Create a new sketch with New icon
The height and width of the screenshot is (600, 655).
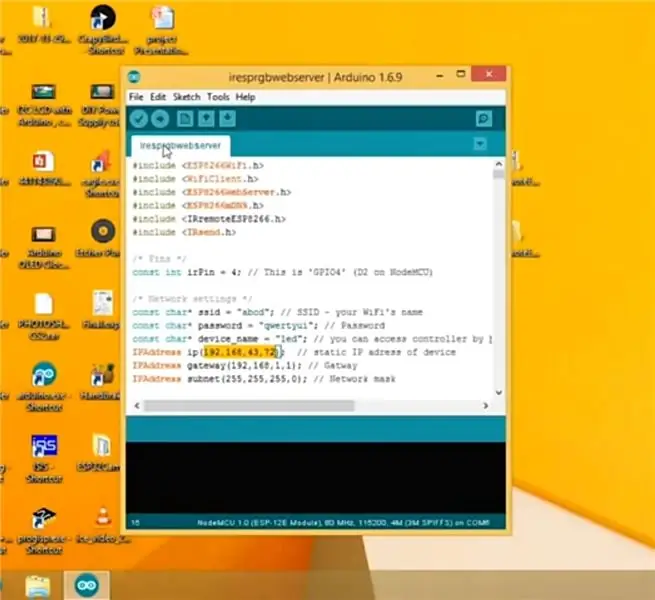185,119
